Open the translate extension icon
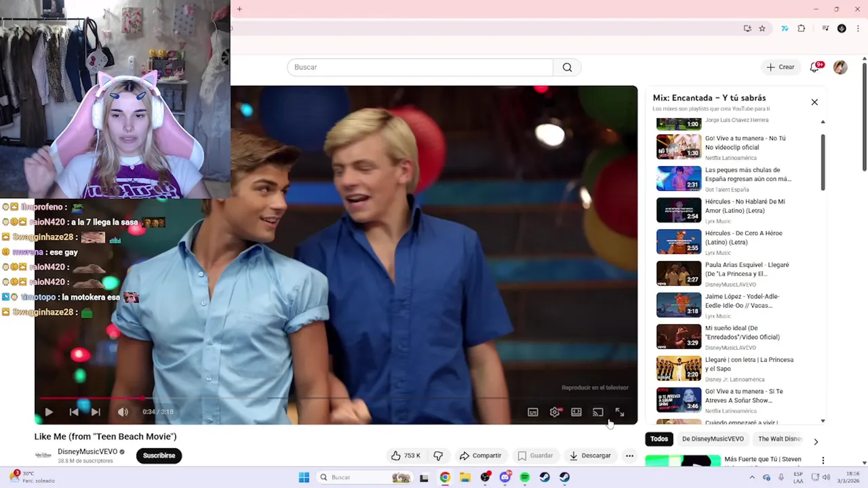868x488 pixels. (785, 28)
